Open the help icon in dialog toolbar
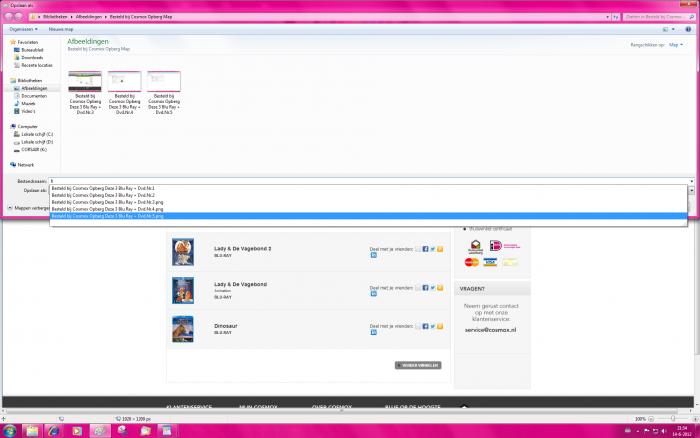The height and width of the screenshot is (438, 700). (688, 29)
